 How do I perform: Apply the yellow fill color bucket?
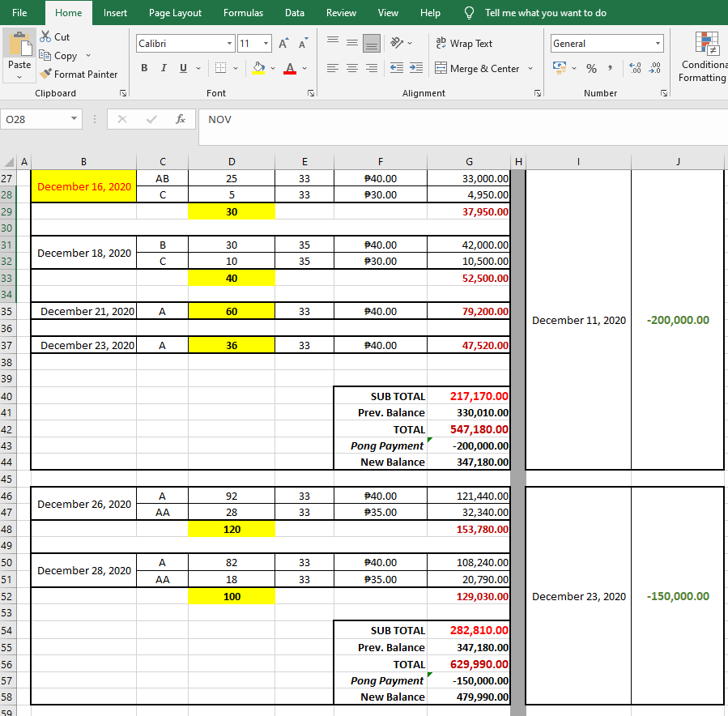(258, 68)
